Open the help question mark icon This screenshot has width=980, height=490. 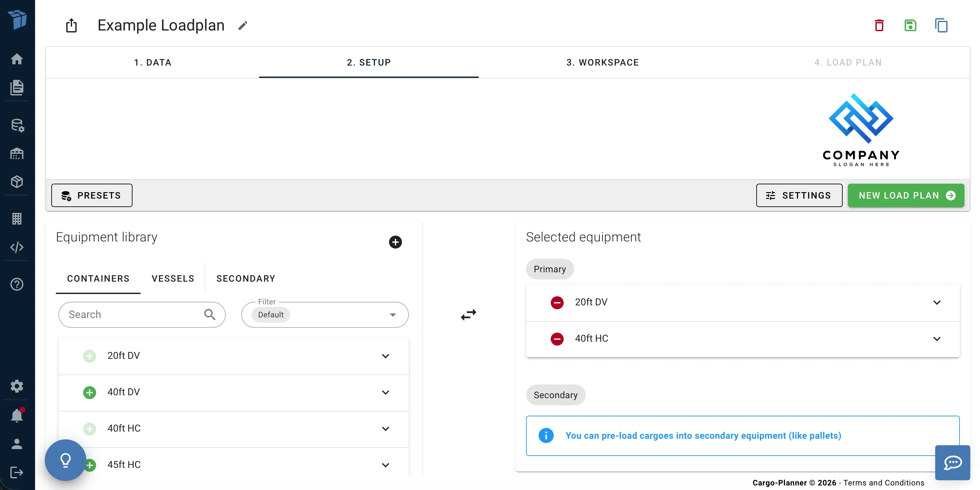pos(17,284)
